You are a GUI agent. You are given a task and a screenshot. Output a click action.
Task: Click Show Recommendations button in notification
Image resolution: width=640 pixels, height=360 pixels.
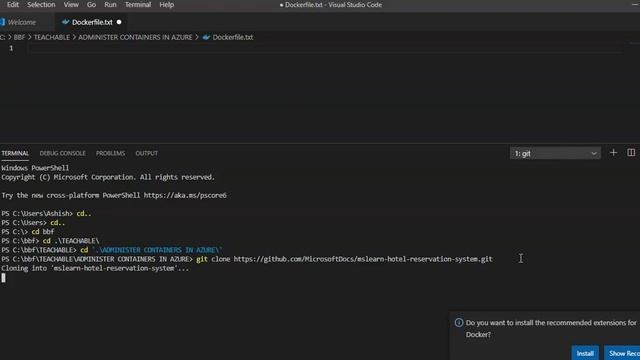(x=622, y=353)
